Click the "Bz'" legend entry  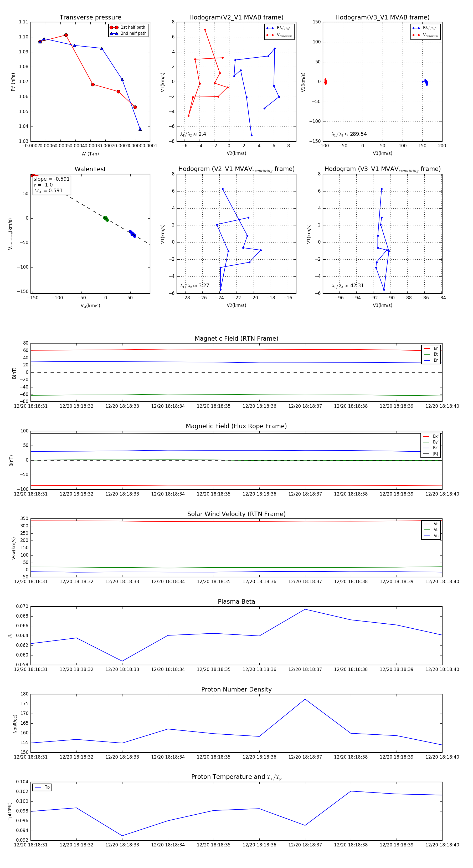(x=431, y=448)
